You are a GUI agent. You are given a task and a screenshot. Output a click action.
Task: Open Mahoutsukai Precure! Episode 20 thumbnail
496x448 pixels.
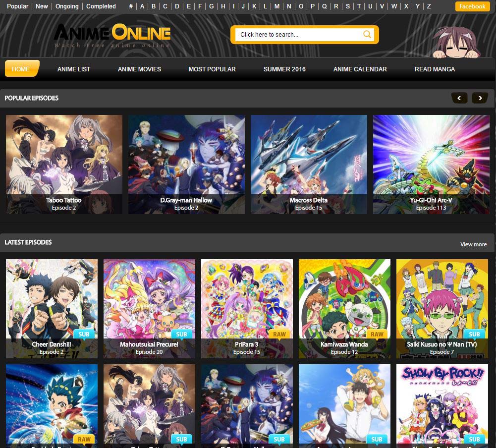[x=149, y=308]
